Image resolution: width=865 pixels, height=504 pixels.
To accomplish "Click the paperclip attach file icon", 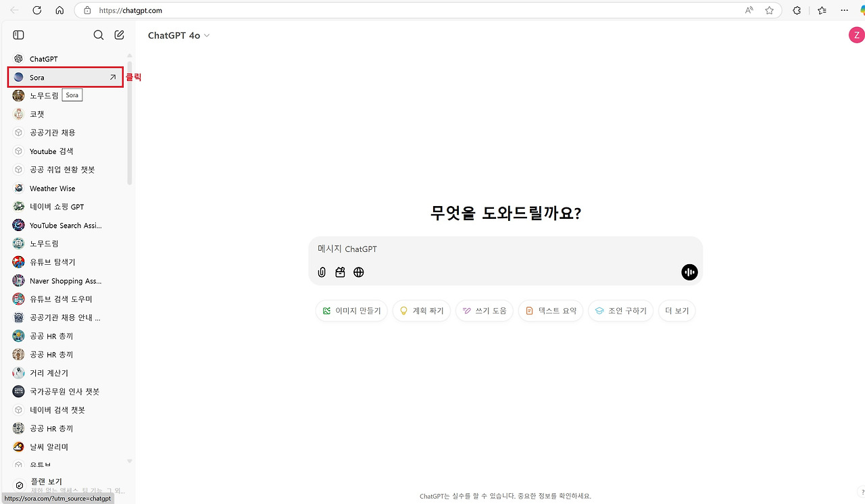I will pyautogui.click(x=322, y=272).
